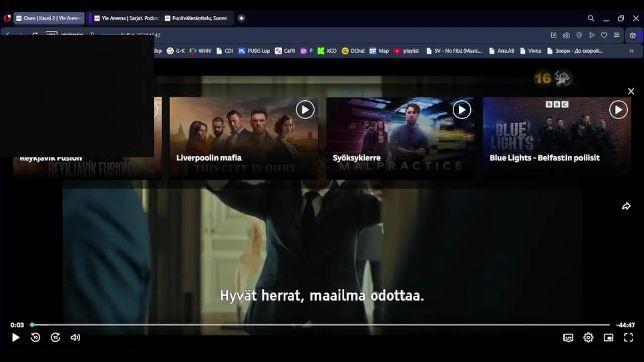Mute the player volume
Image resolution: width=644 pixels, height=362 pixels.
point(75,338)
